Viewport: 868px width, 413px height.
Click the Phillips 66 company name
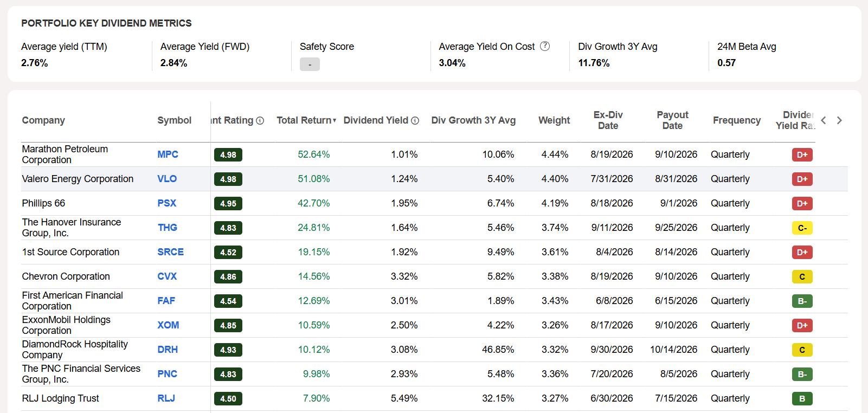pos(43,203)
